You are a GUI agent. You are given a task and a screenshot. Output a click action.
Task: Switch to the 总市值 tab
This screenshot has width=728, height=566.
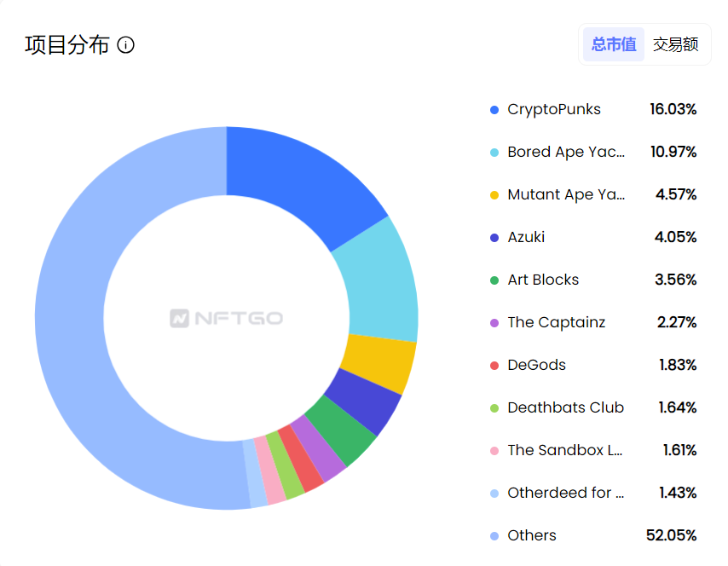[x=614, y=44]
